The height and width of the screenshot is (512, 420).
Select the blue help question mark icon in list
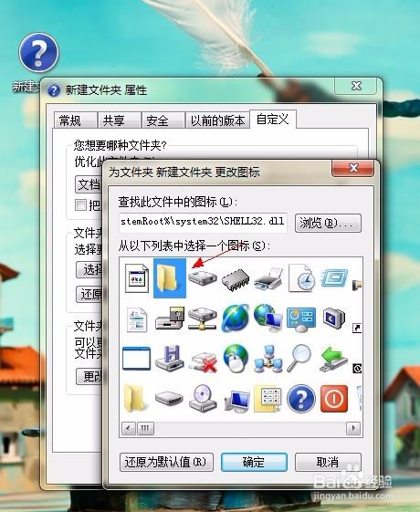[301, 398]
